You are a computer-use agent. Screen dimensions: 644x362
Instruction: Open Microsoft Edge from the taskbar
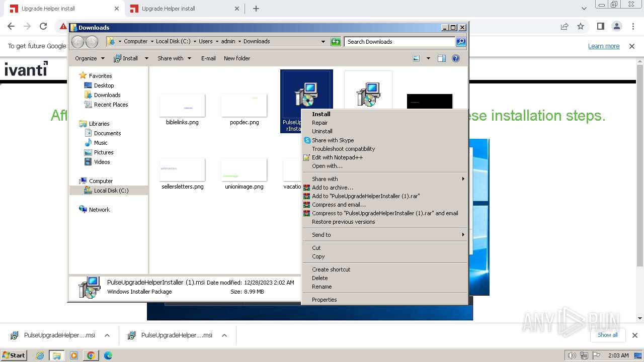(x=108, y=355)
